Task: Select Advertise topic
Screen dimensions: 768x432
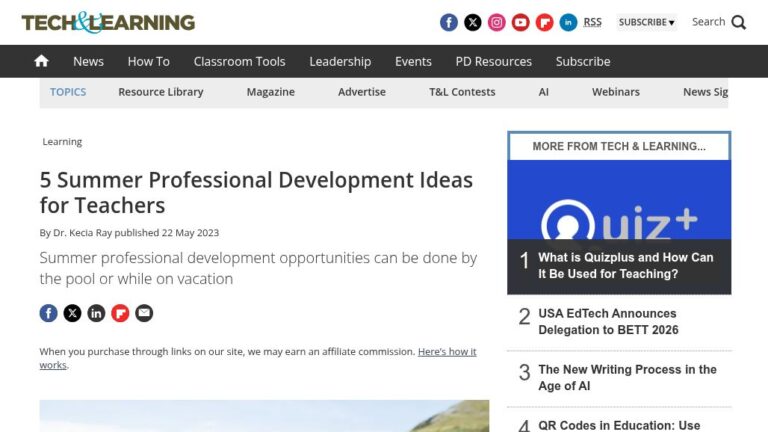Action: pos(362,92)
